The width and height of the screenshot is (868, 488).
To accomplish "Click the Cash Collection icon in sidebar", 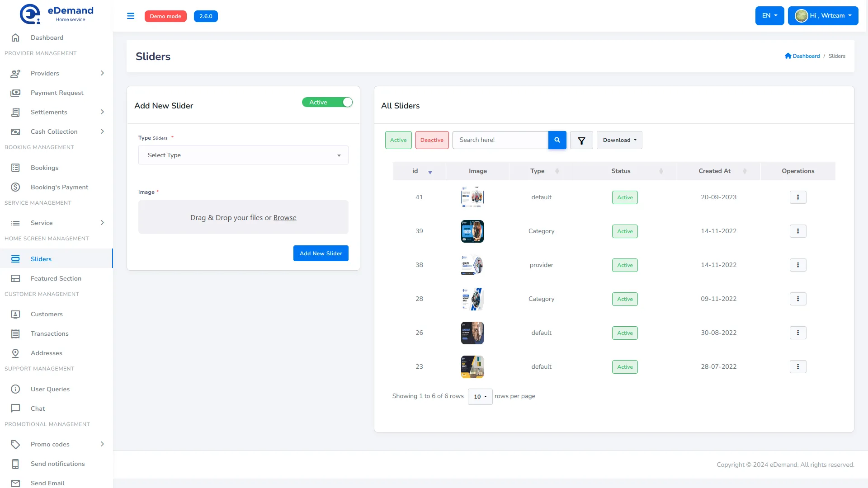I will [15, 131].
